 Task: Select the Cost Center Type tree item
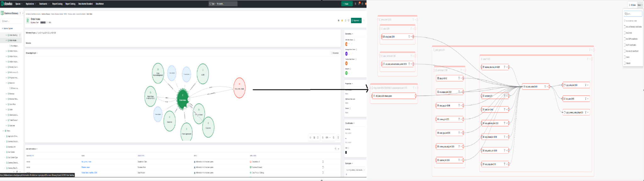(12, 157)
